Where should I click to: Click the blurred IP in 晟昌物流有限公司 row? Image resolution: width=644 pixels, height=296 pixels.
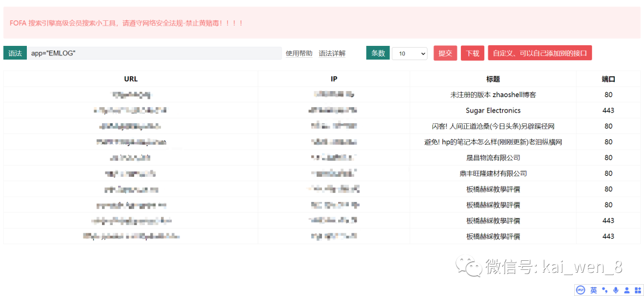point(333,158)
